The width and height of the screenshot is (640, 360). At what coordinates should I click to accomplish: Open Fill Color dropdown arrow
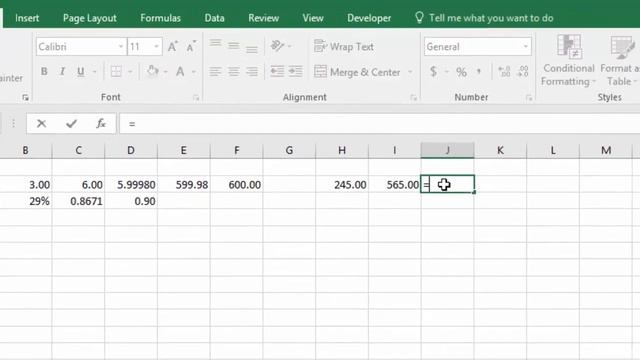click(x=165, y=72)
